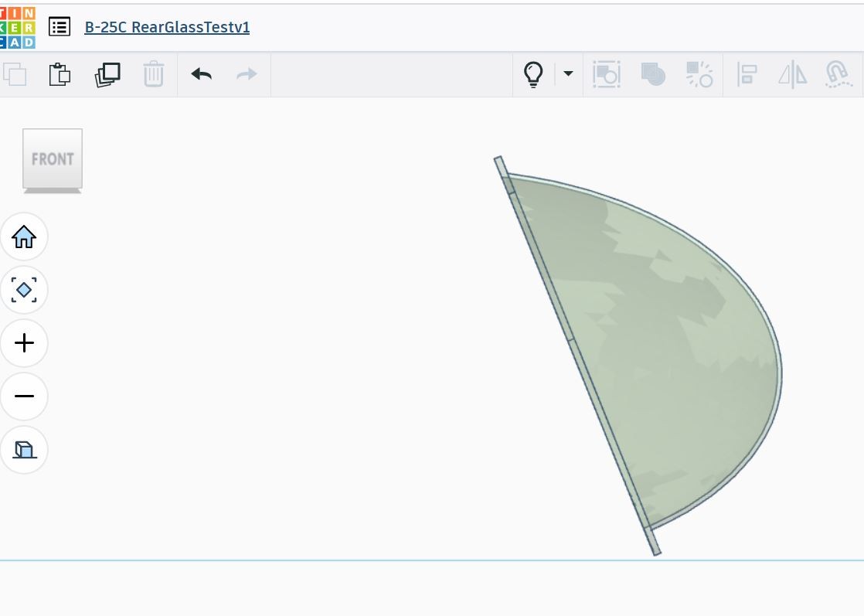Screen dimensions: 864x616
Task: Click the Ungroup shapes icon
Action: pos(699,74)
